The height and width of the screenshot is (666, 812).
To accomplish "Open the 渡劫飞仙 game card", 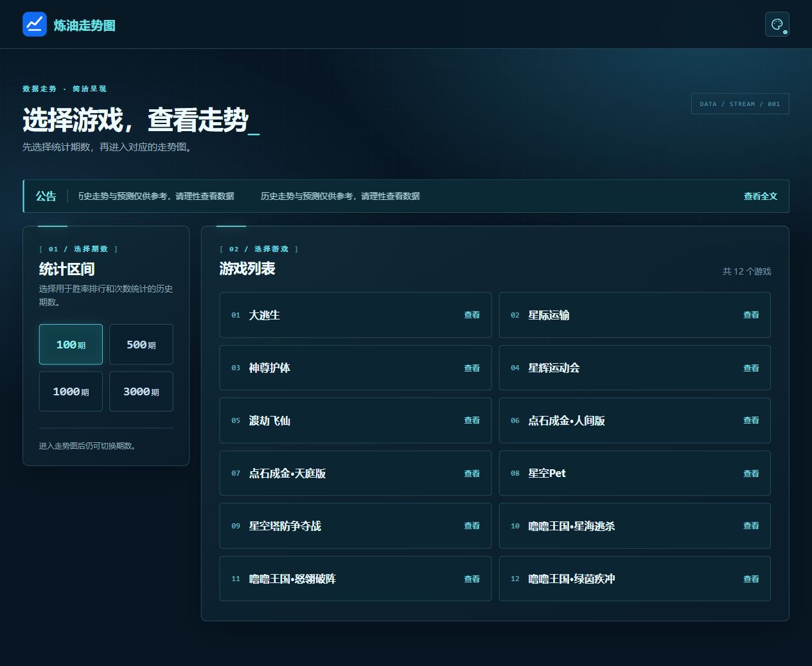I will (x=355, y=420).
